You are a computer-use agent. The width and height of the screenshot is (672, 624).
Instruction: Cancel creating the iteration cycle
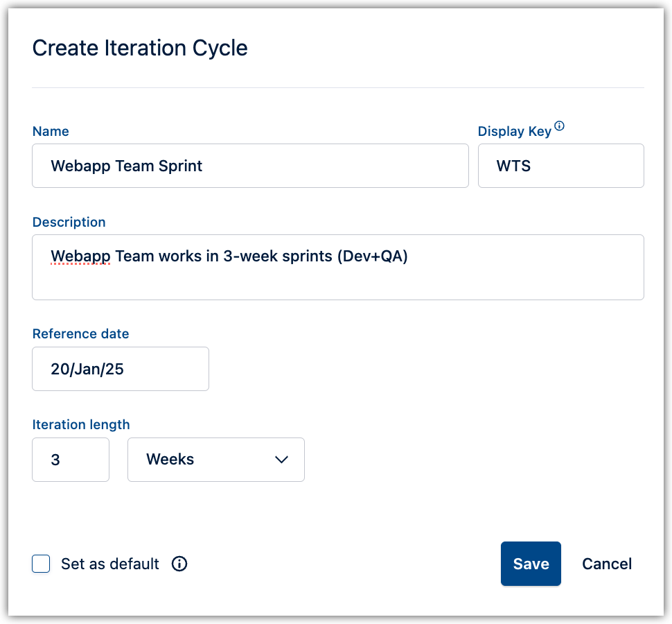point(606,564)
